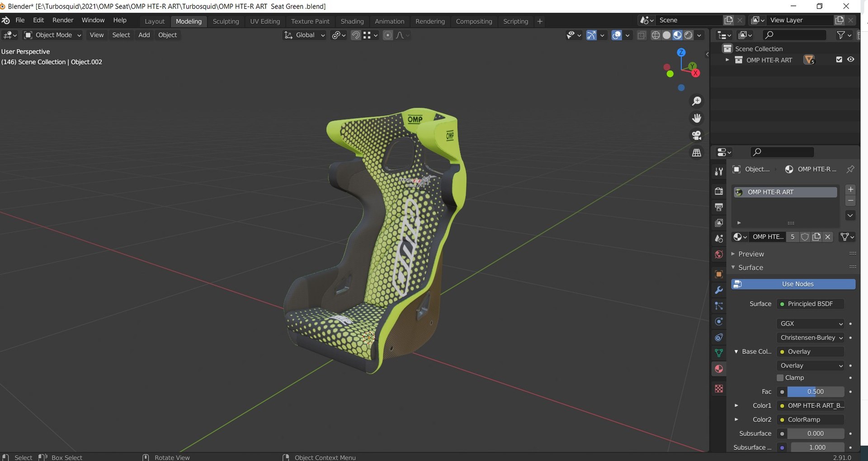Click the Principled BSDF surface button
The image size is (868, 461).
pyautogui.click(x=811, y=304)
